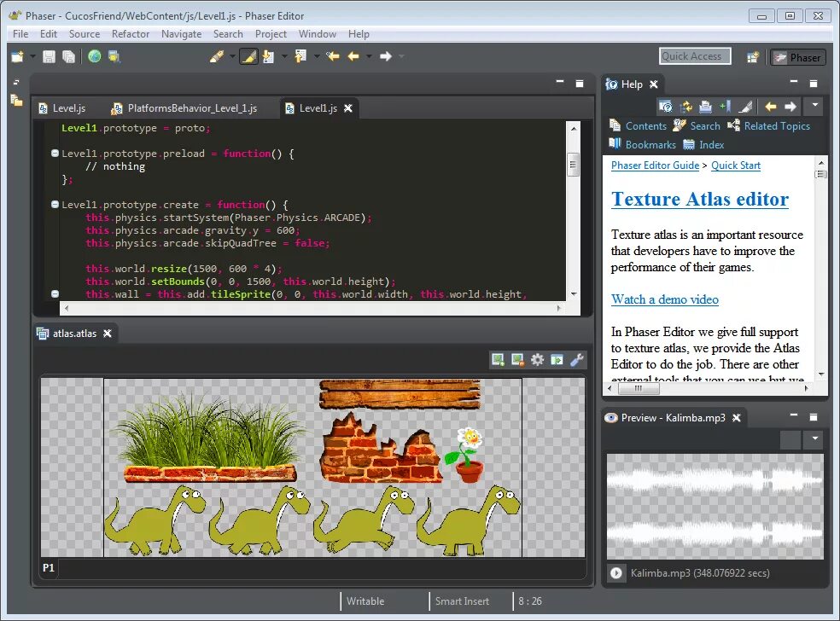
Task: Click the Kalimba.mp3 audio waveform
Action: (715, 507)
